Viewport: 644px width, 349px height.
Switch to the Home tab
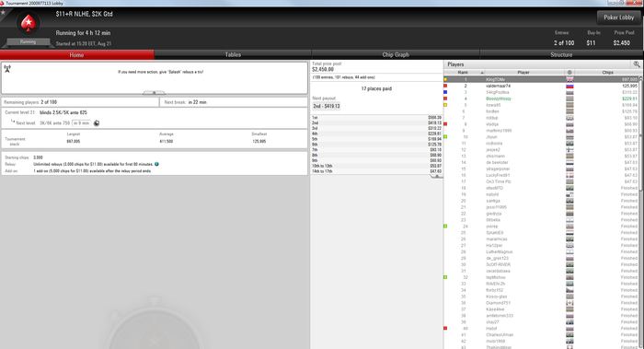coord(76,54)
